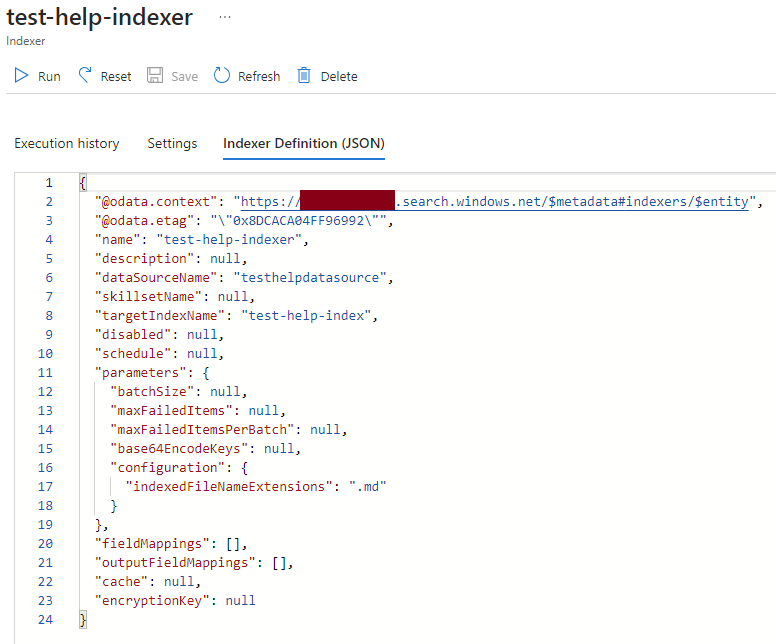
Task: Place cursor on "base64EncodeKeys" key
Action: click(x=179, y=449)
